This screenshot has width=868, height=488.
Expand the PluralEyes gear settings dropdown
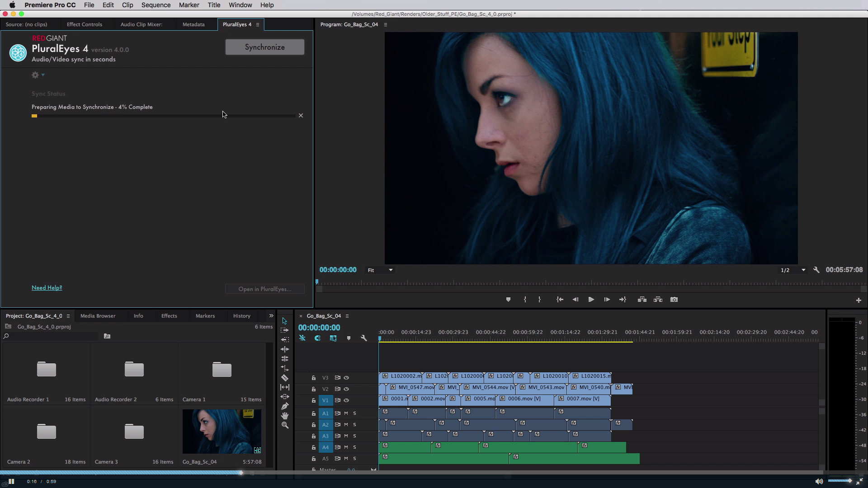[38, 75]
